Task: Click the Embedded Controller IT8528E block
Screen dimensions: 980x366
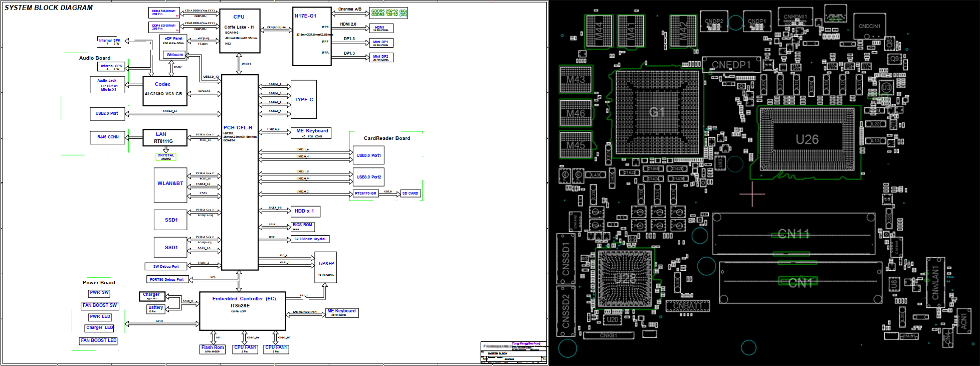Action: click(x=243, y=311)
